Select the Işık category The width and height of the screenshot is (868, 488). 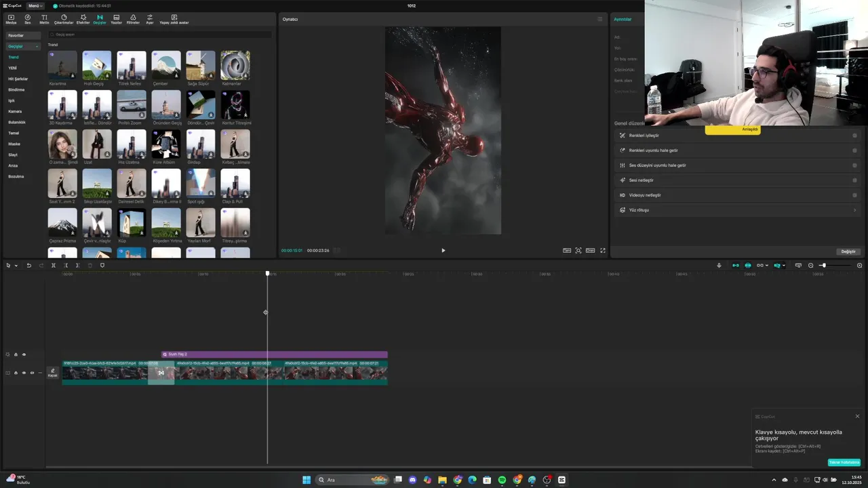pos(11,100)
